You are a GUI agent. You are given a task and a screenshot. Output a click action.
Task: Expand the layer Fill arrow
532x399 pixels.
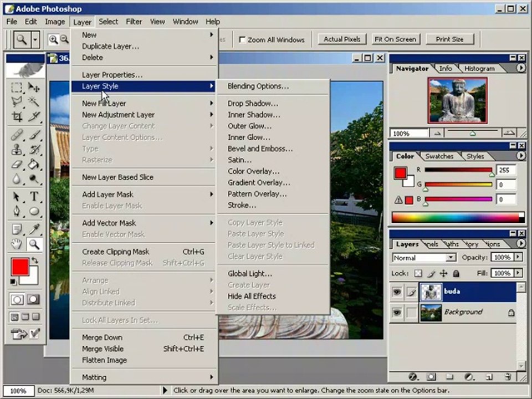pyautogui.click(x=518, y=273)
